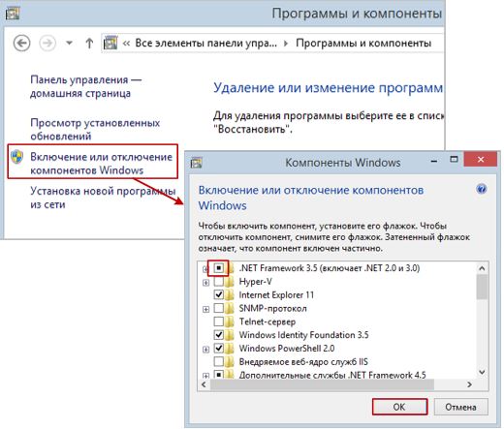Toggle the .NET Framework 3.5 checkbox
This screenshot has height=429, width=504.
coord(219,268)
